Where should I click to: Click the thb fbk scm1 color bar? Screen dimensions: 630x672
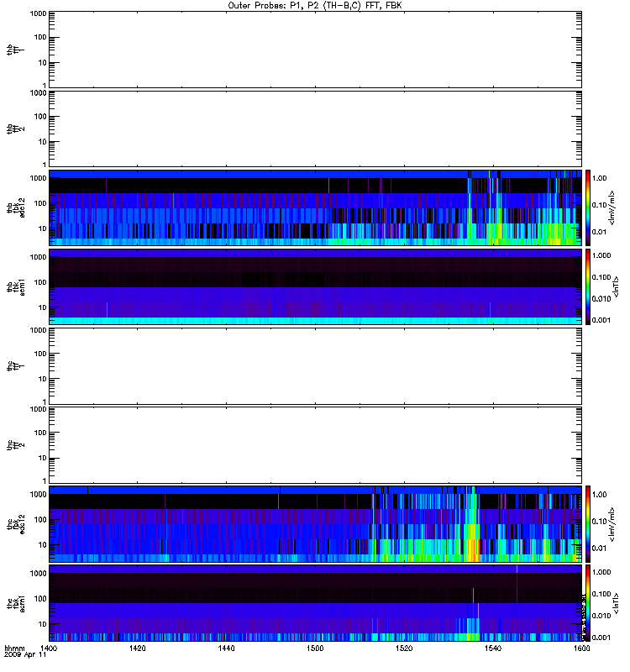click(588, 286)
